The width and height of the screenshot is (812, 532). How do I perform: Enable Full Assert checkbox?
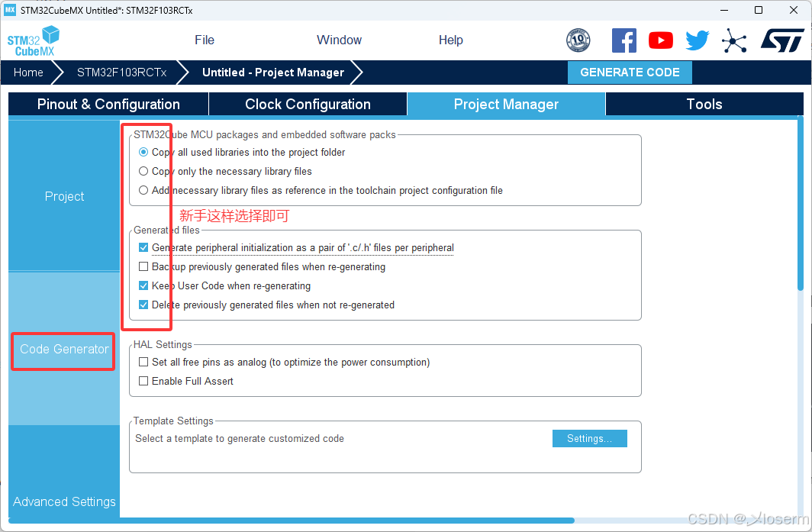click(143, 382)
